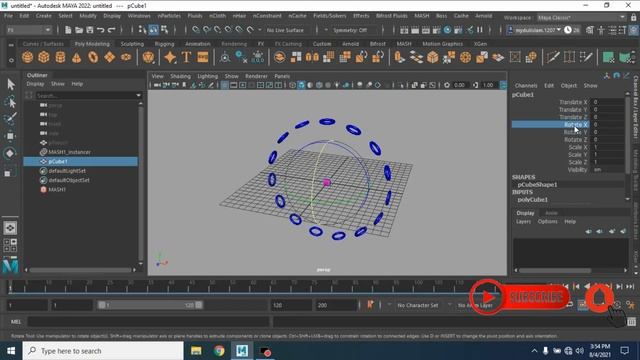
Task: Open the Workspace Maya Classic dropdown
Action: click(581, 18)
